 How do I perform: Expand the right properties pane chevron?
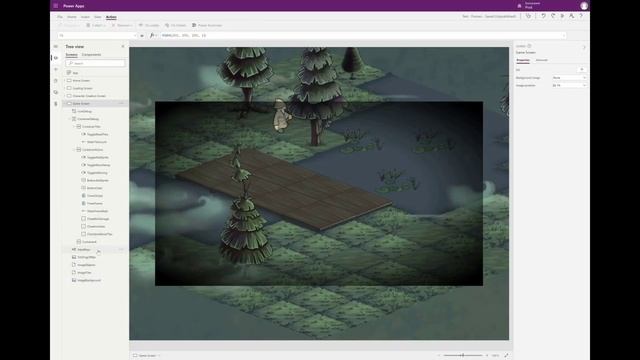click(x=584, y=47)
